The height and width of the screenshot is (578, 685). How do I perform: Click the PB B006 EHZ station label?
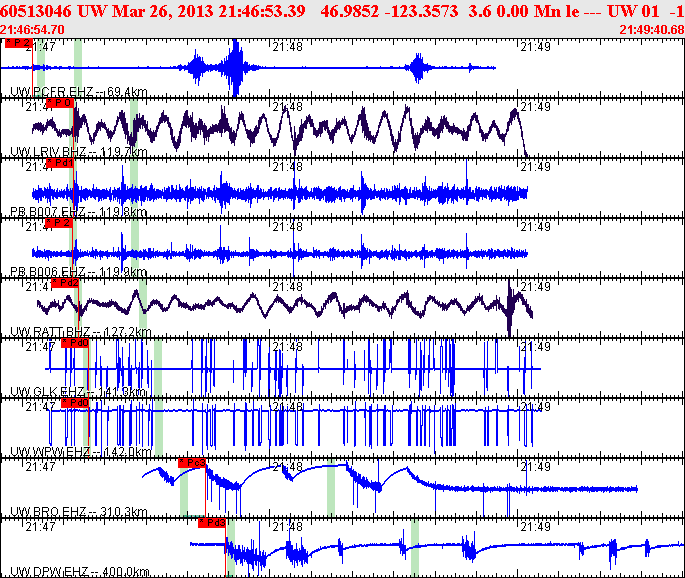(79, 272)
